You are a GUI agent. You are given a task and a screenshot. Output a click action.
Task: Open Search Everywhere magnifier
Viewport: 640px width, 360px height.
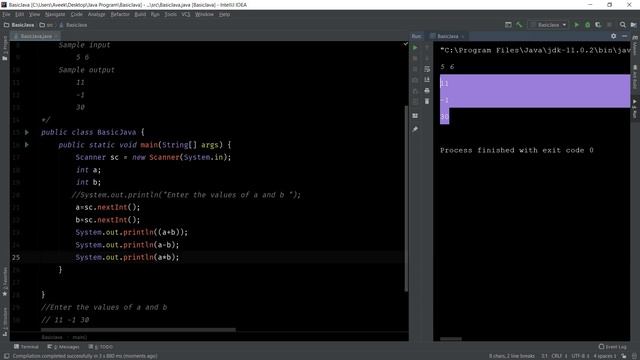pyautogui.click(x=622, y=25)
